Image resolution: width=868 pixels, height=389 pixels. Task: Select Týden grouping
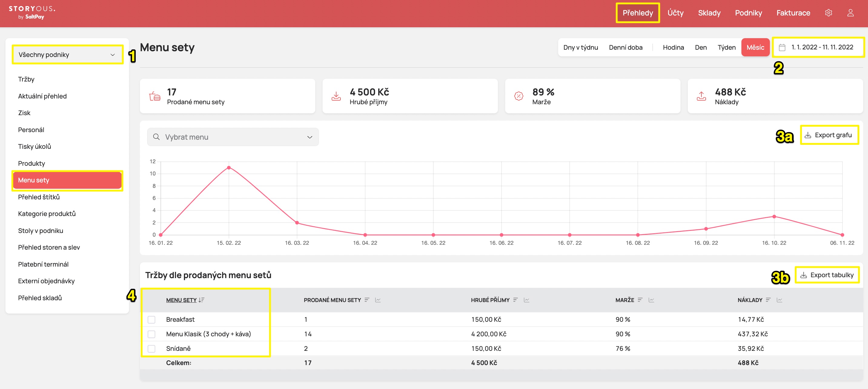pyautogui.click(x=726, y=48)
